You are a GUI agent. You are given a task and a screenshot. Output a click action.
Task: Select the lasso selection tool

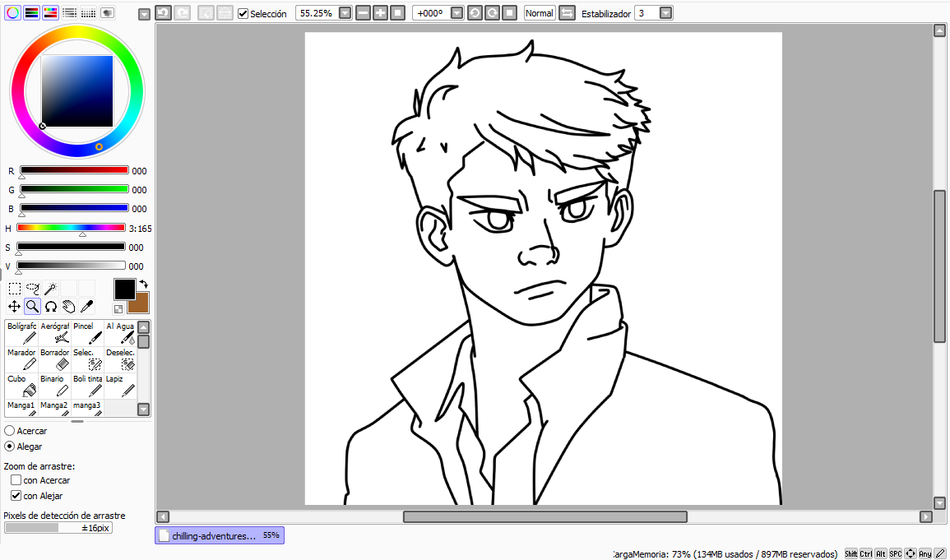point(33,289)
